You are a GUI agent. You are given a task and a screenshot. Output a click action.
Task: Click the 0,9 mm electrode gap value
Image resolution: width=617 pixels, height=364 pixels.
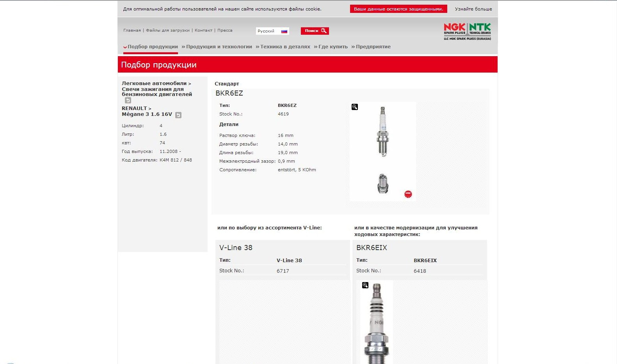coord(286,161)
